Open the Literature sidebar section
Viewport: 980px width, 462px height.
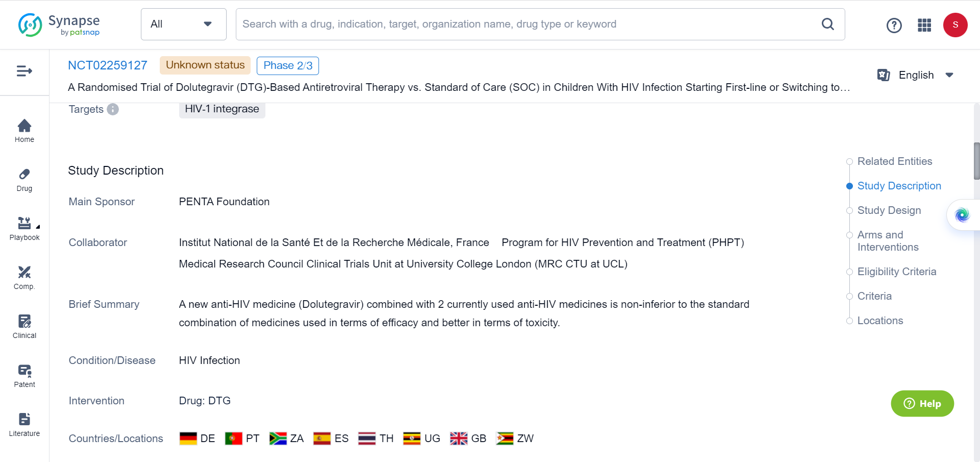[24, 424]
